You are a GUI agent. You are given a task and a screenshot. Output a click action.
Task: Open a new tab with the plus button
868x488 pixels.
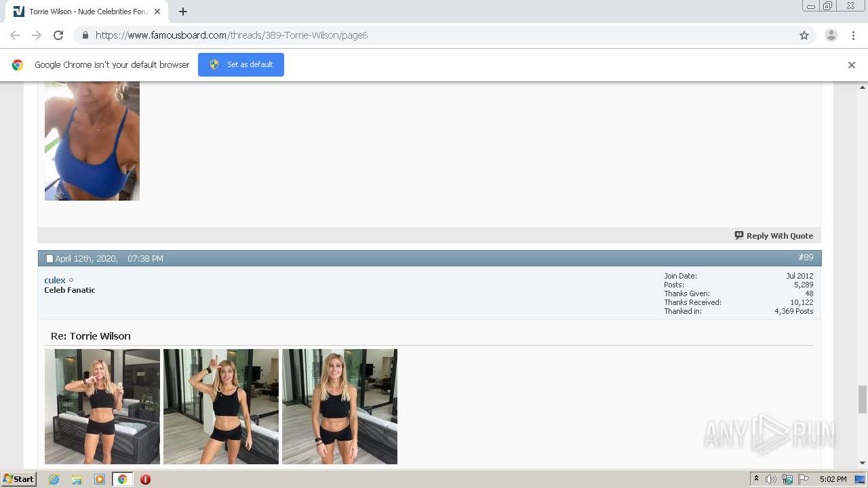(x=183, y=12)
